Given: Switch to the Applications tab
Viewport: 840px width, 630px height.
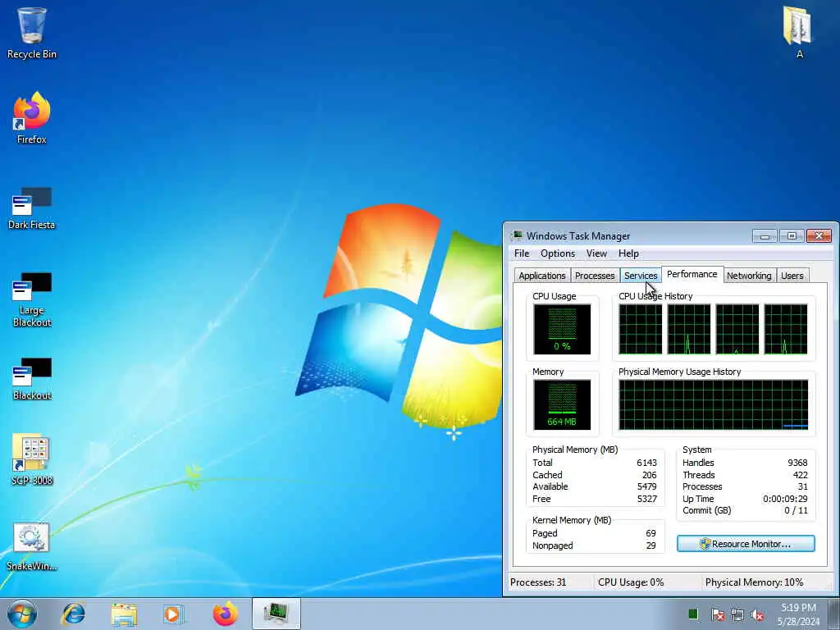Looking at the screenshot, I should [541, 276].
